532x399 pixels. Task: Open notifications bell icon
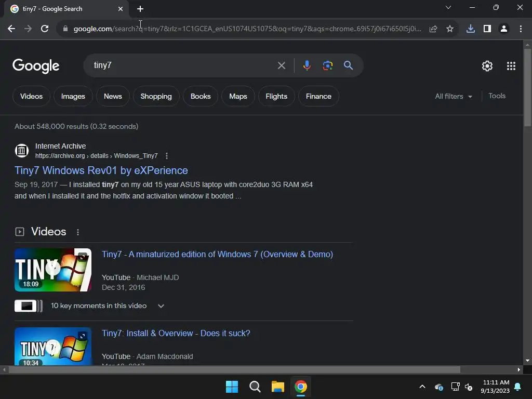click(x=518, y=387)
